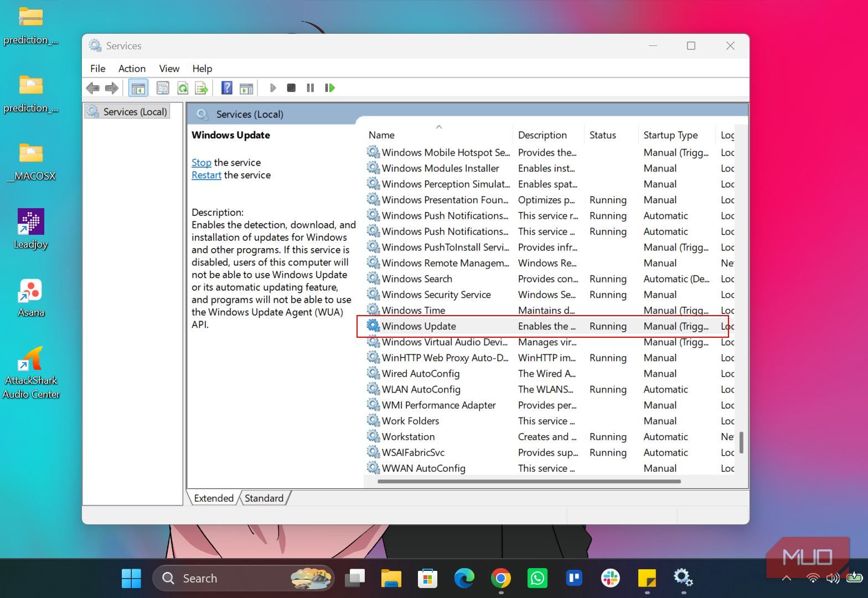Sort by the Startup Type column header

point(676,135)
